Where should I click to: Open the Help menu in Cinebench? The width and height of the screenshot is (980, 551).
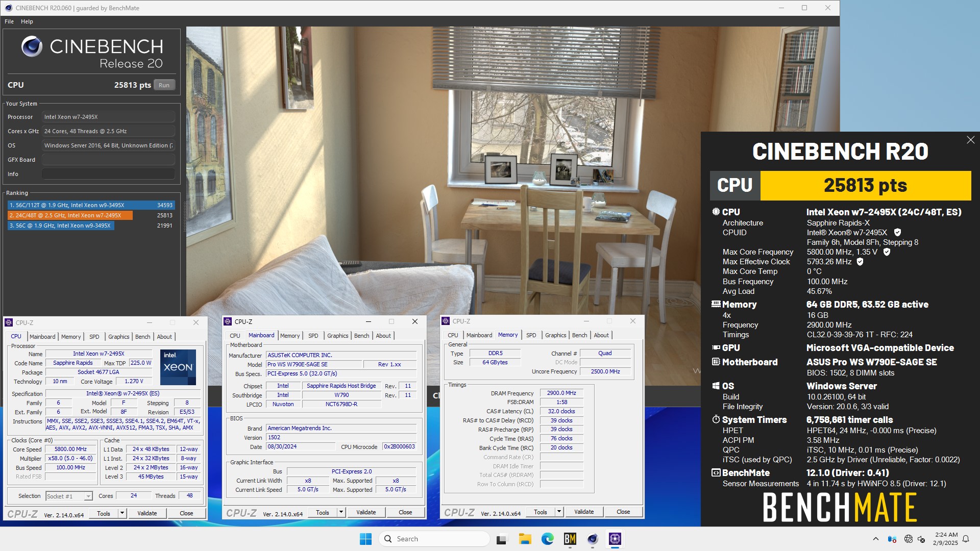27,21
